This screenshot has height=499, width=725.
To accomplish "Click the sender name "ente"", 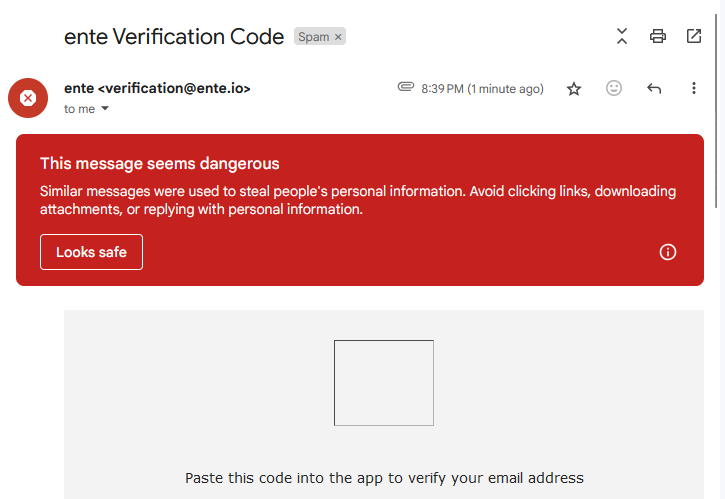I will 78,88.
